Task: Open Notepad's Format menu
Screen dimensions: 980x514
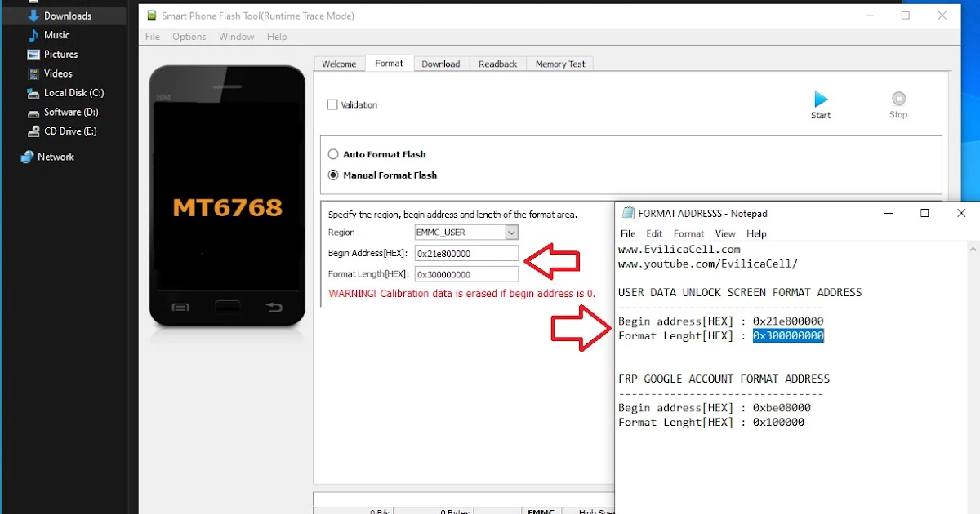Action: [688, 233]
